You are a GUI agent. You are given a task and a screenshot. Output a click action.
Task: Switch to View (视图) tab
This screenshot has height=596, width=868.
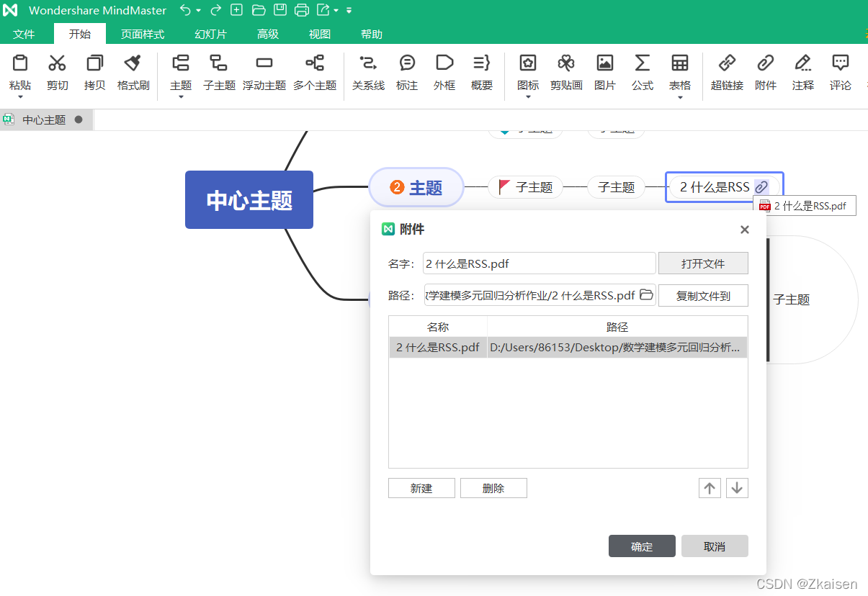pyautogui.click(x=320, y=34)
